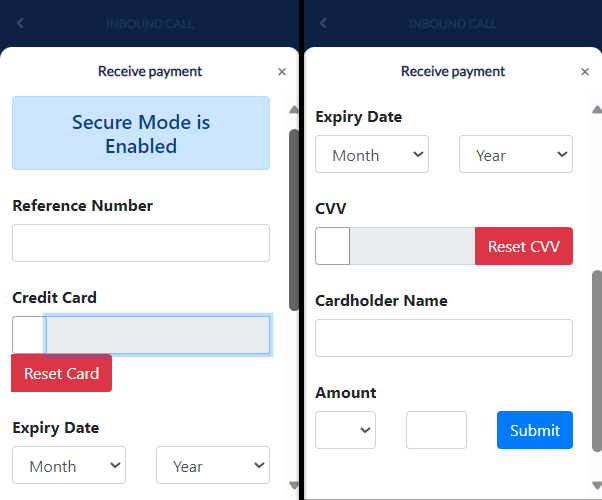The image size is (602, 500).
Task: Click the scroll down arrow in the right panel
Action: pyautogui.click(x=597, y=485)
